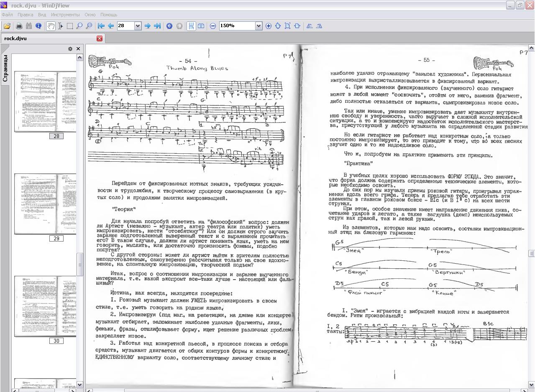The image size is (535, 392).
Task: Navigate forward in view history
Action: coord(179,26)
